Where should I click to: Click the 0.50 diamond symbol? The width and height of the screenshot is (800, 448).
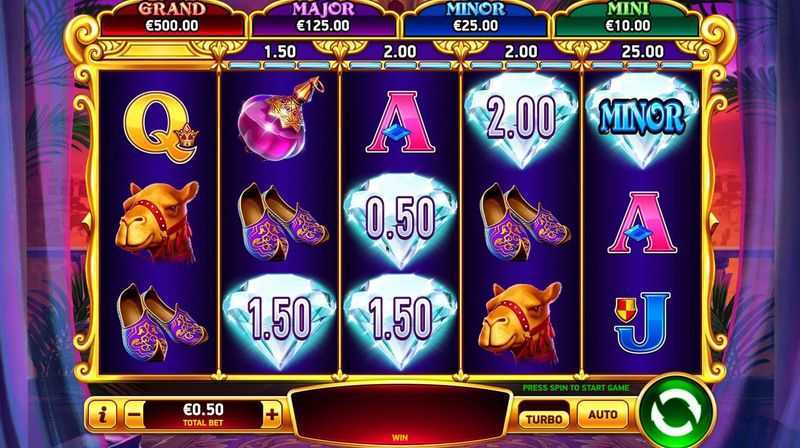tap(401, 220)
